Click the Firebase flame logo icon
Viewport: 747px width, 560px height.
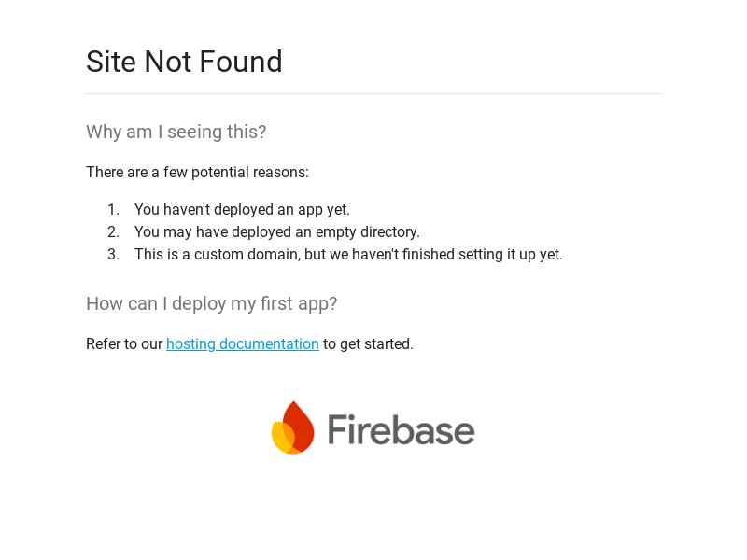point(292,427)
